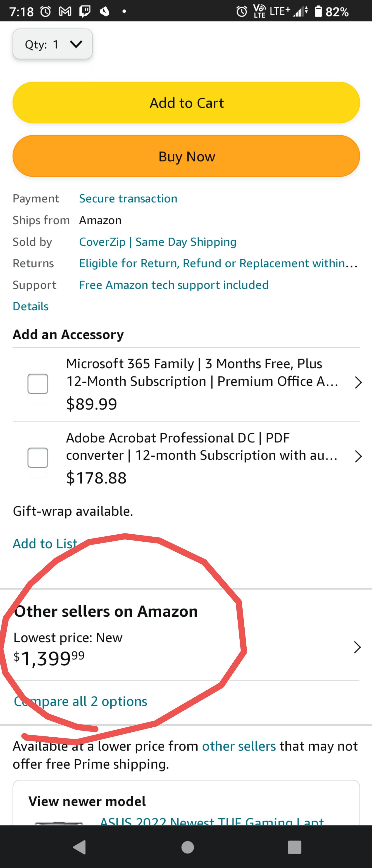Open CoverZip Same Day Shipping seller link
The width and height of the screenshot is (372, 868).
[x=157, y=242]
